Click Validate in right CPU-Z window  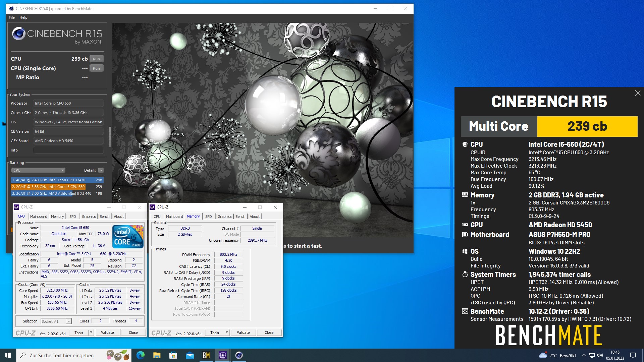pyautogui.click(x=243, y=333)
